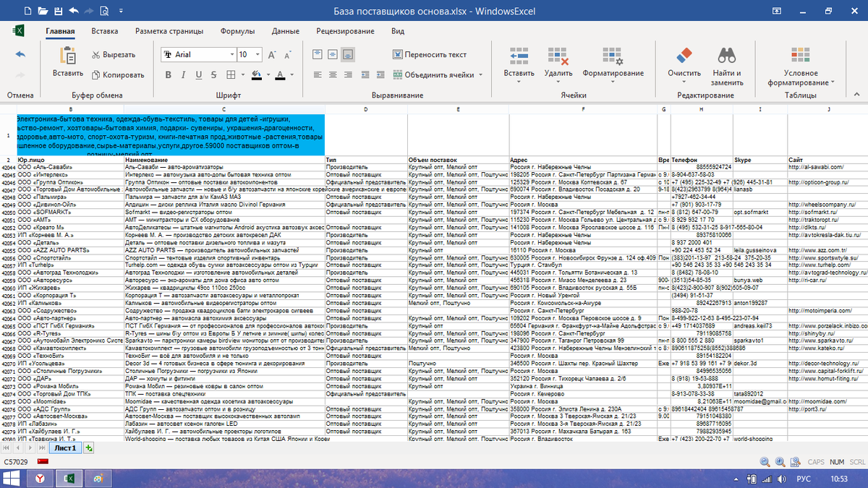Open the fill color dropdown arrow
Screen dimensions: 868x488
[267, 75]
